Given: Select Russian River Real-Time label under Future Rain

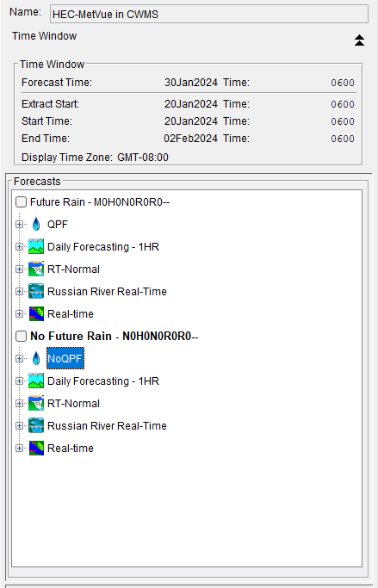Looking at the screenshot, I should pos(107,291).
